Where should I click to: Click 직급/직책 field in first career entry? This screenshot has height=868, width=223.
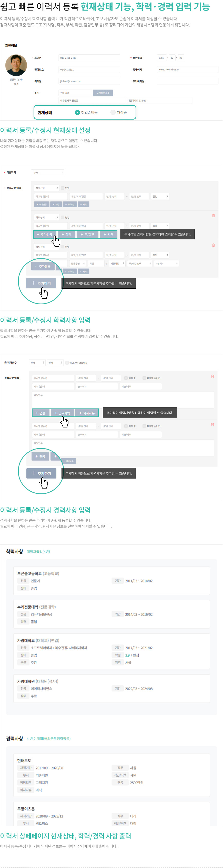click(x=141, y=386)
